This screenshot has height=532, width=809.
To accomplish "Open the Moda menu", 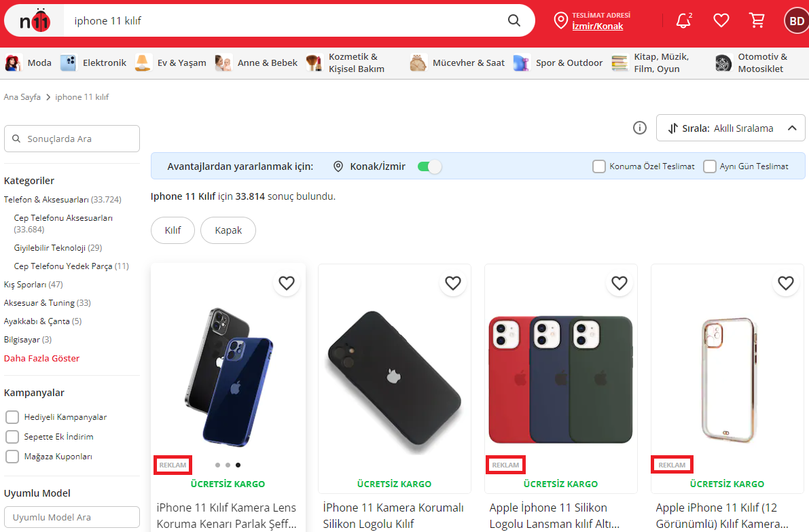I will tap(39, 63).
